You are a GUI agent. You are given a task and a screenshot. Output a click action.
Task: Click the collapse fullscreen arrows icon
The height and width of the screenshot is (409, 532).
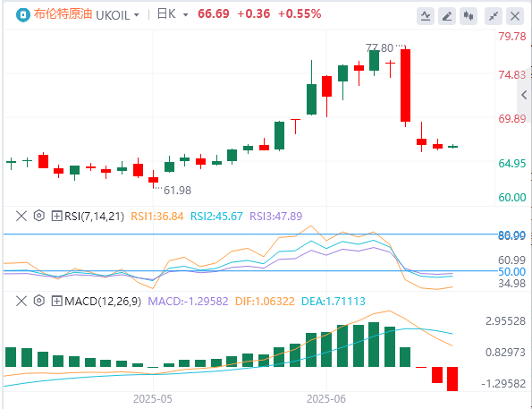pyautogui.click(x=494, y=16)
